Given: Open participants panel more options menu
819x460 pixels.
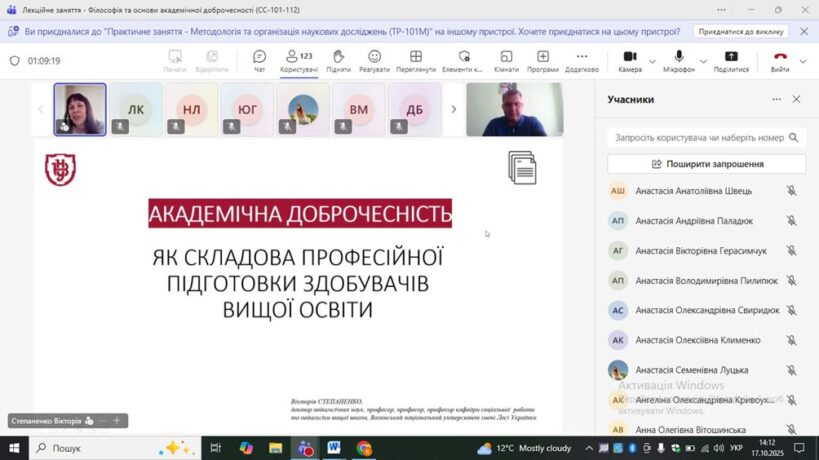Looking at the screenshot, I should 776,100.
